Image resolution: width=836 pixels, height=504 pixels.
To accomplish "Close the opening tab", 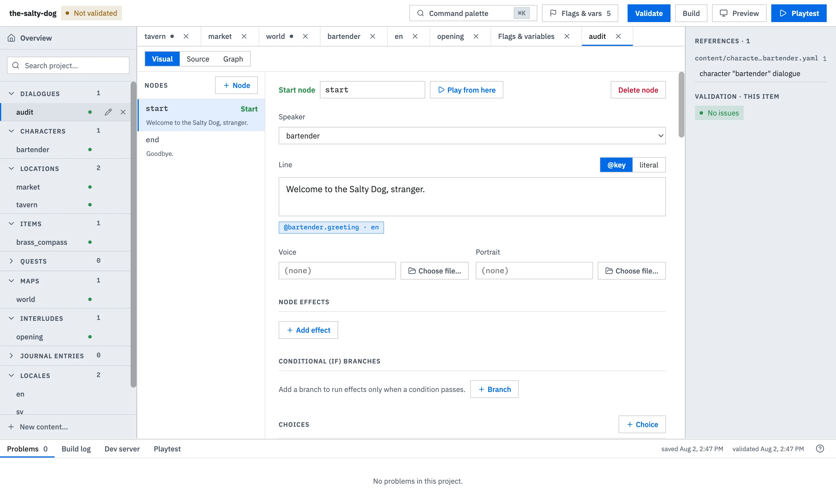I will pos(476,36).
